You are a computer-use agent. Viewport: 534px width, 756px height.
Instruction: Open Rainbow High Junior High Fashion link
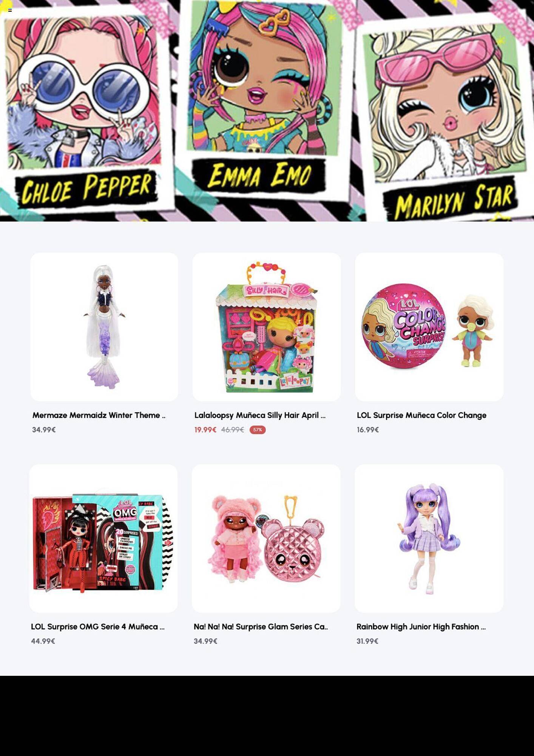[x=421, y=626]
